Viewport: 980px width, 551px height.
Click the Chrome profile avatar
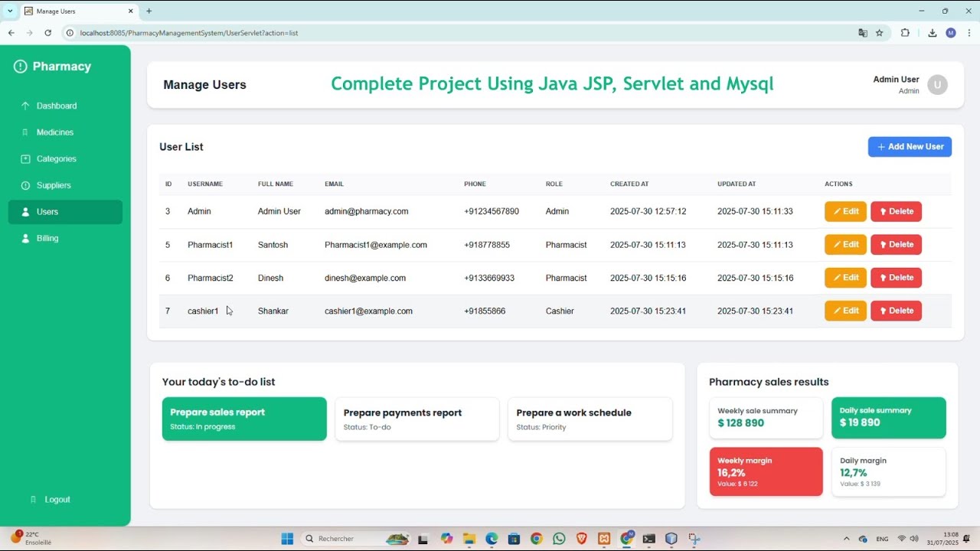(x=951, y=33)
